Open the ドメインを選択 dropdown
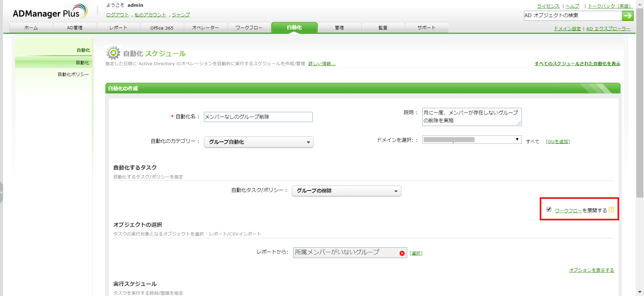This screenshot has height=296, width=644. pos(472,140)
